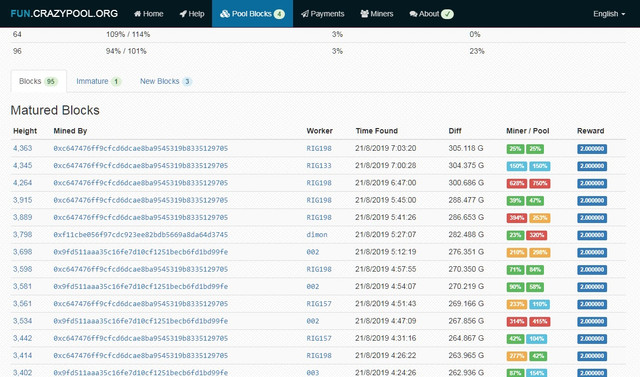
Task: Open the Payments nav item
Action: tap(323, 14)
